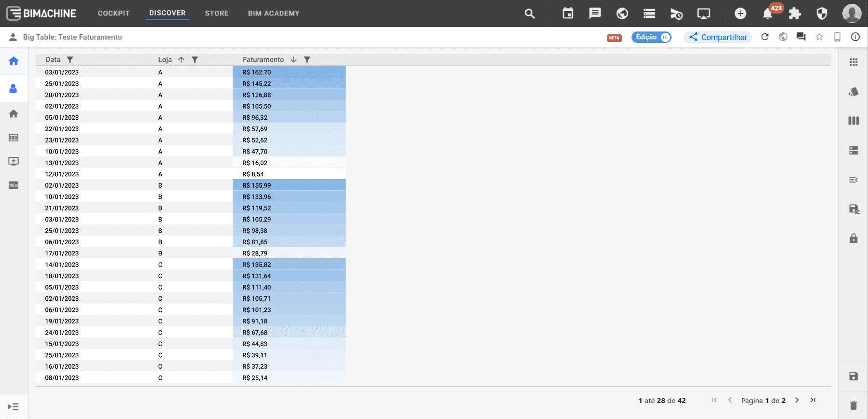The width and height of the screenshot is (868, 419).
Task: Click the Compartilhar share button
Action: coord(718,37)
